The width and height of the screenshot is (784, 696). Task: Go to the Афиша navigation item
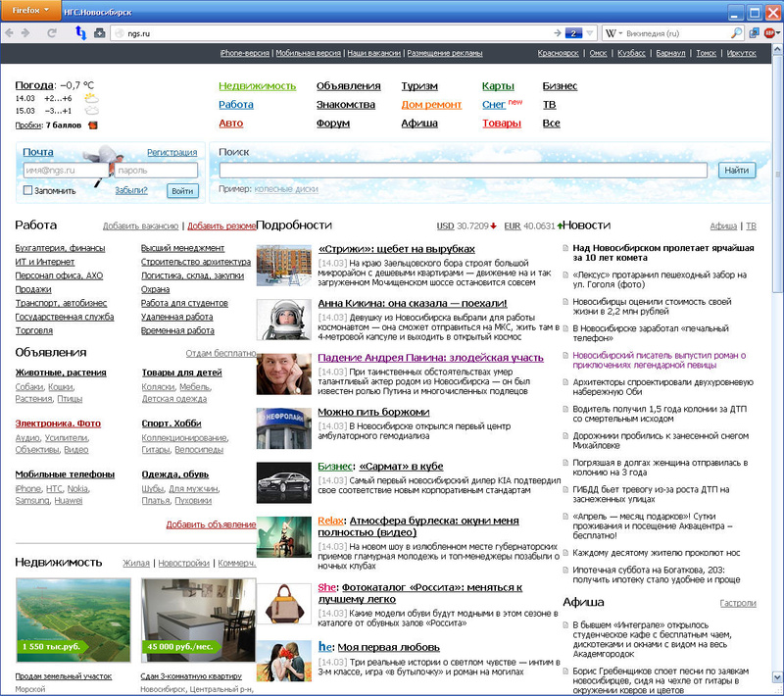(x=418, y=124)
